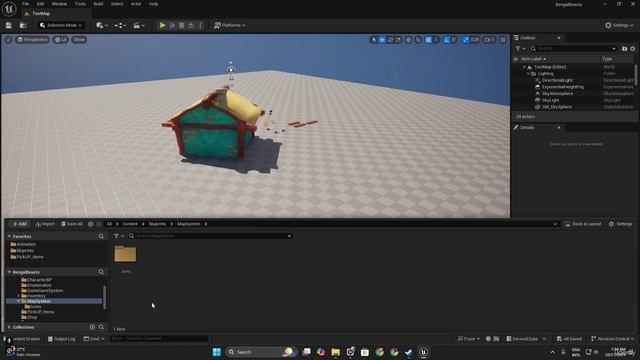Open the Platforms dropdown
This screenshot has width=640, height=360.
[230, 25]
